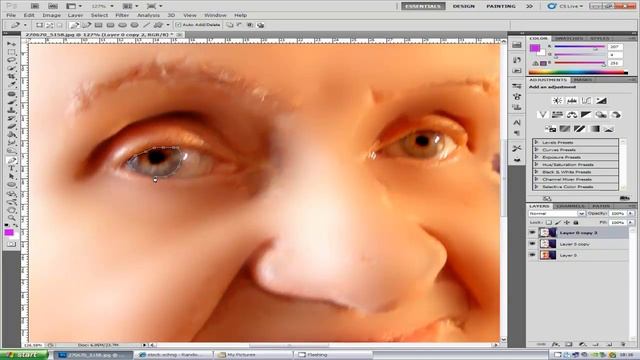Choose the Ellipse shape tool in options bar
The image size is (640, 360).
[122, 25]
